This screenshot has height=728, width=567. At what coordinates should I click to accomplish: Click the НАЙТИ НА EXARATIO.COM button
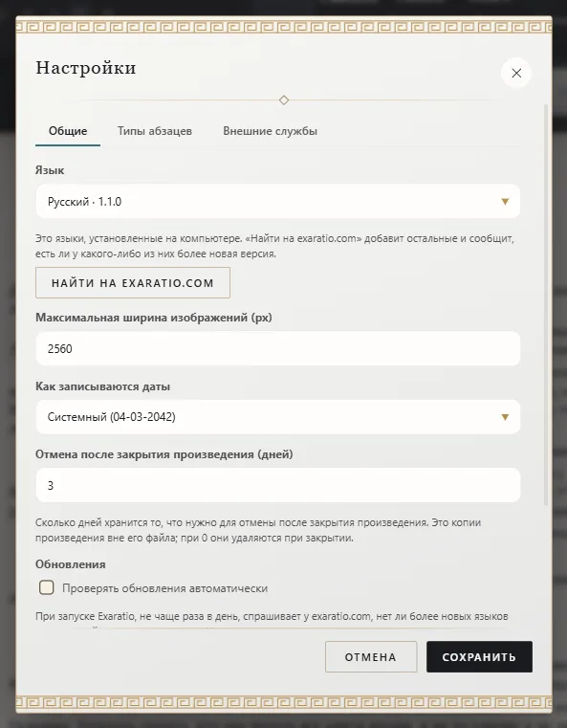[x=133, y=283]
